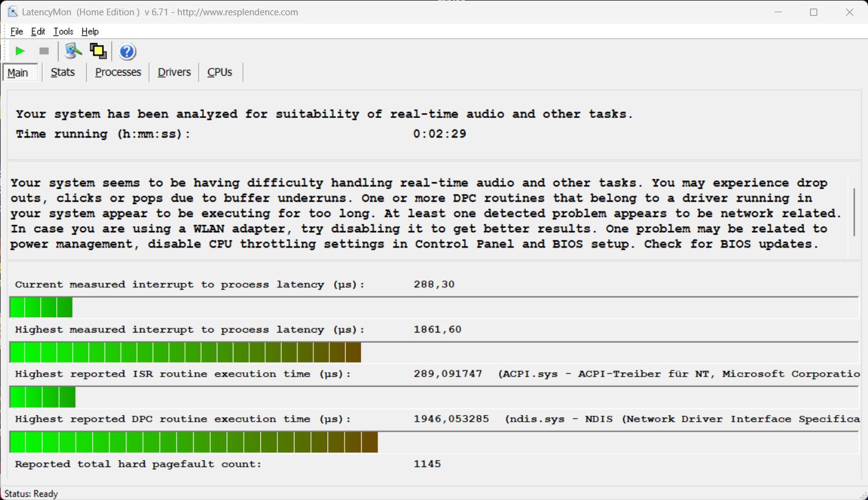Click the hard pagefault count 1145

point(427,464)
